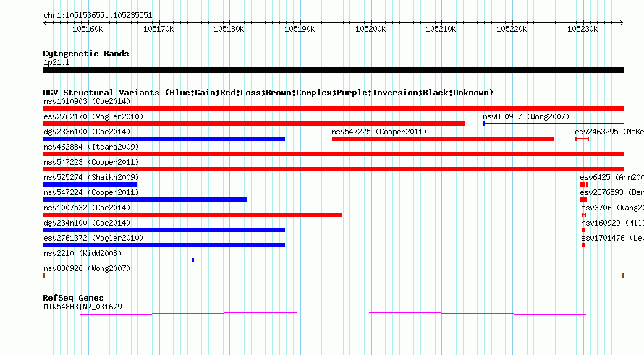Open nsv830937 (Wong2007) variant label
The width and height of the screenshot is (644, 355).
click(526, 116)
